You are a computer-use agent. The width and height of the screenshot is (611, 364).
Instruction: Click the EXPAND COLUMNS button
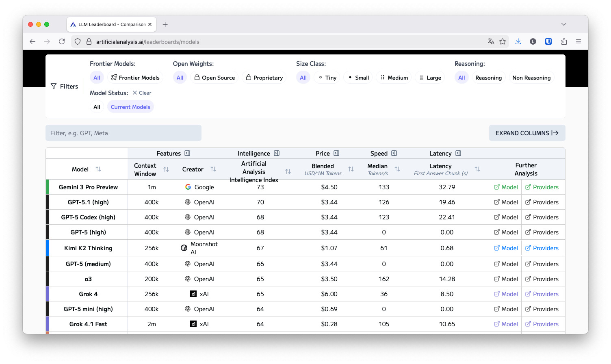coord(527,133)
